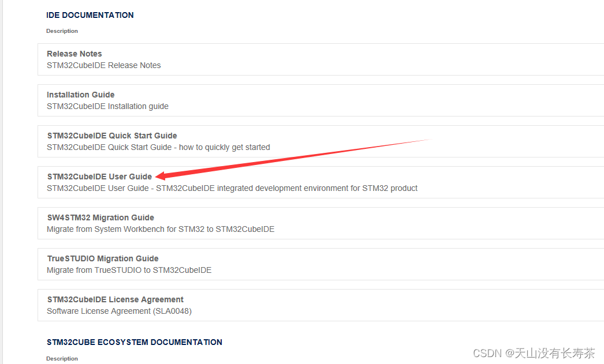Click the CSDN watermark text
This screenshot has height=364, width=604.
tap(534, 353)
